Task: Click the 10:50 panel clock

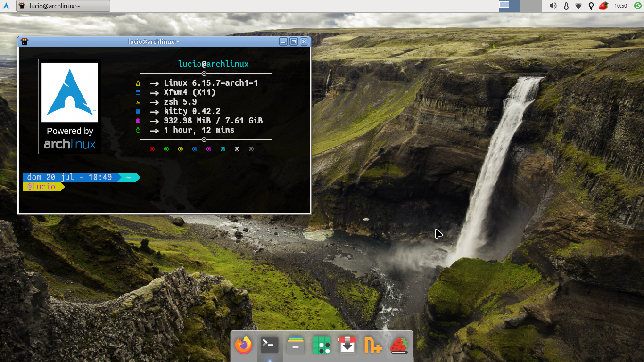Action: [621, 6]
